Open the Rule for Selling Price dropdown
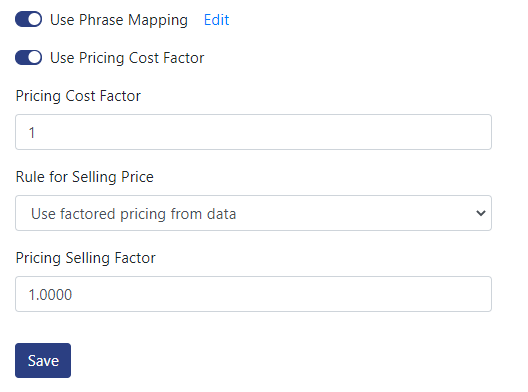 253,213
